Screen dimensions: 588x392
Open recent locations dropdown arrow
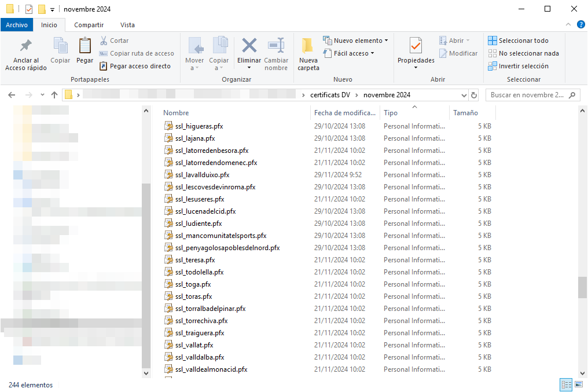42,95
